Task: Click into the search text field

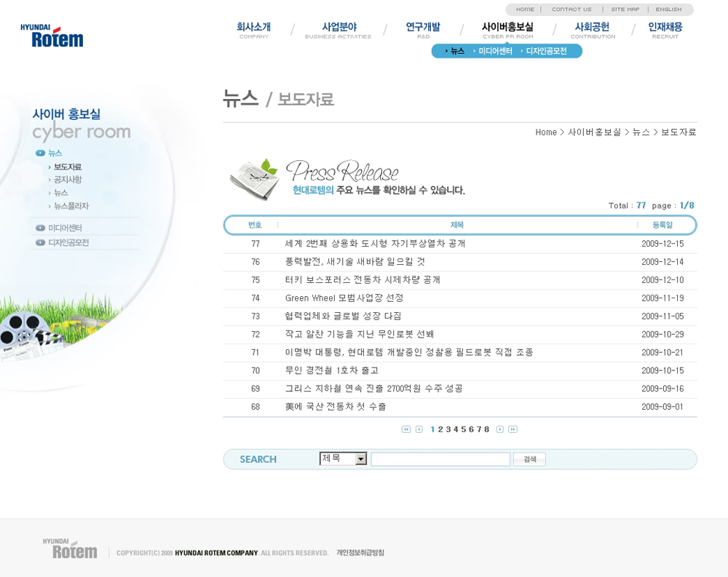Action: (x=440, y=459)
